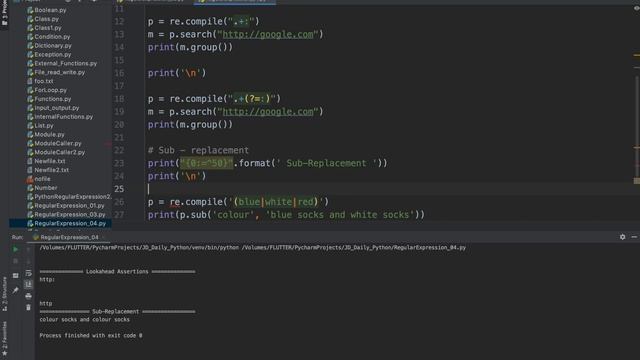Click script path link in console output
640x360 pixels.
[x=353, y=247]
